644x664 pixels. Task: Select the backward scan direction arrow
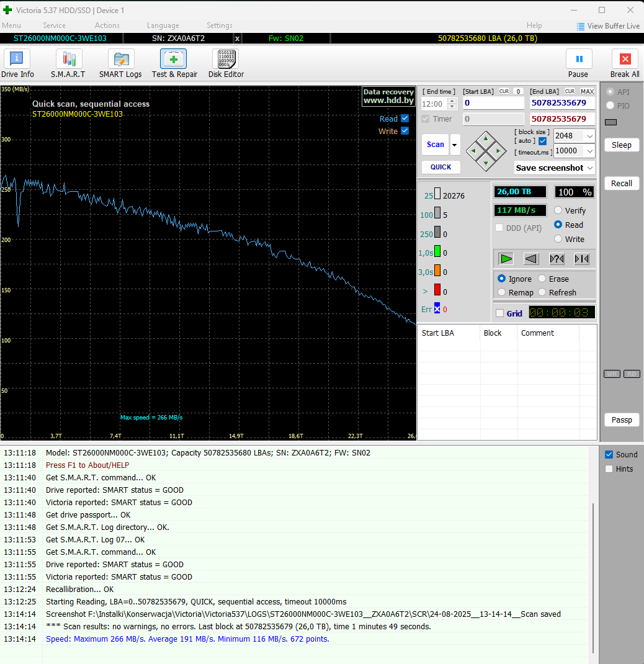[x=531, y=259]
